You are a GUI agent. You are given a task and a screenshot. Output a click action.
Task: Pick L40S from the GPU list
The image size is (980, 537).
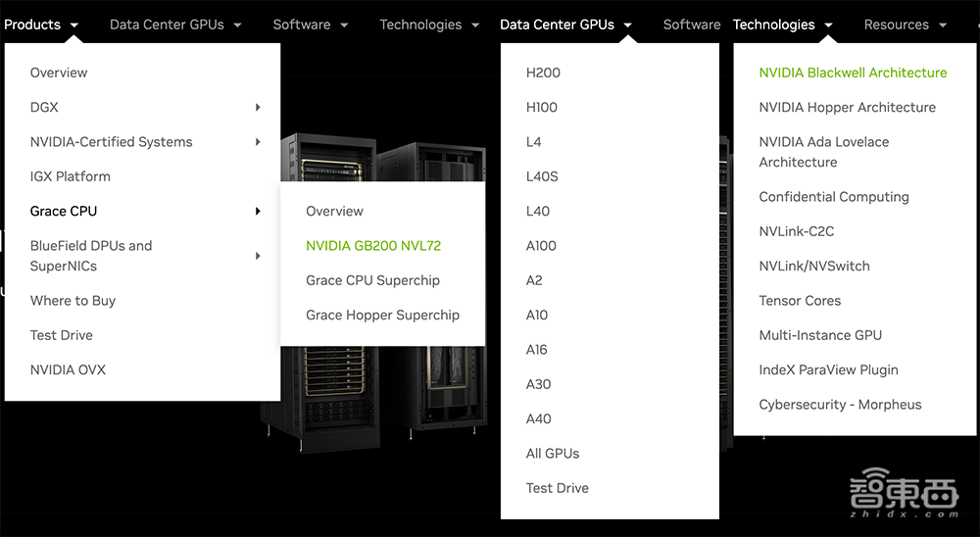pos(542,176)
